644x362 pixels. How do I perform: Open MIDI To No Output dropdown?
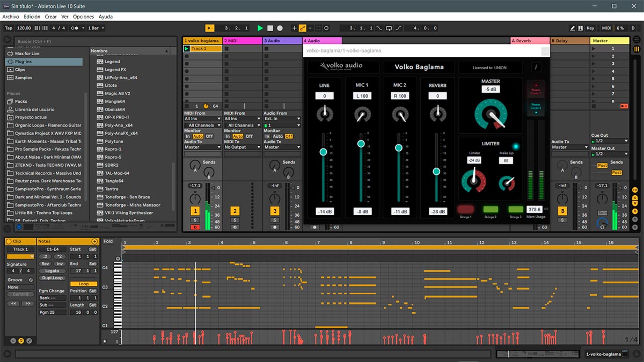(241, 147)
